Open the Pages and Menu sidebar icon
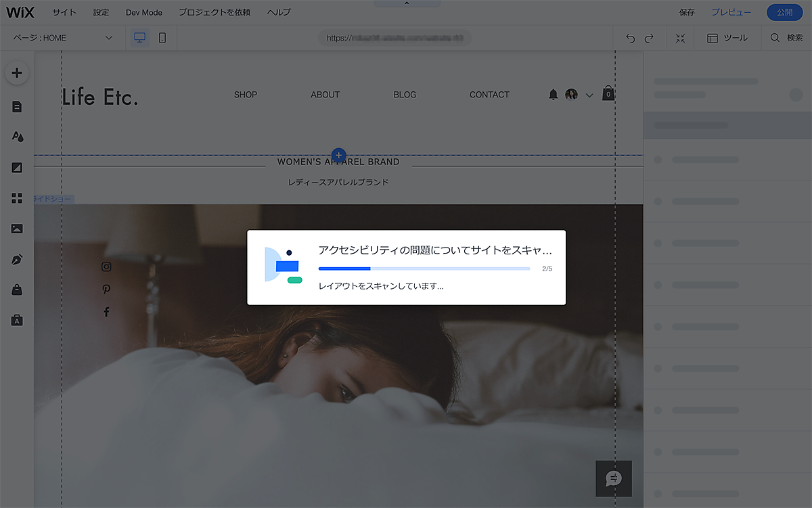Screen dimensions: 812x508 tap(17, 107)
